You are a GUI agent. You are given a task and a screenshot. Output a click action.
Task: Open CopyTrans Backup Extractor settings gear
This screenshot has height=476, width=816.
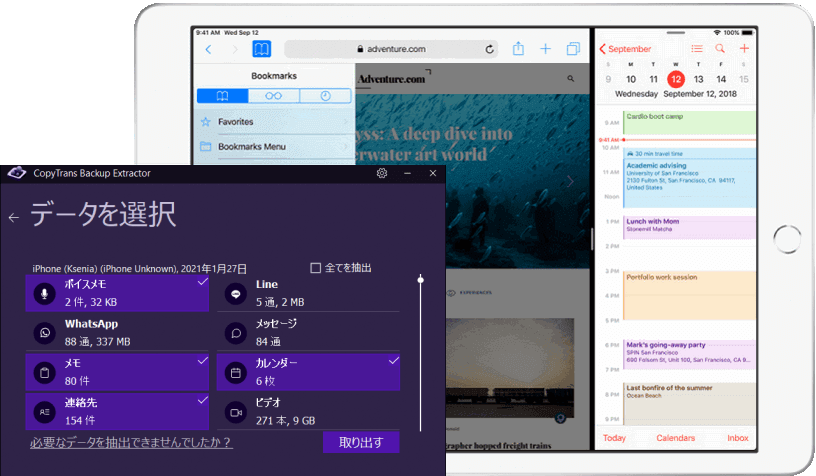(x=381, y=173)
